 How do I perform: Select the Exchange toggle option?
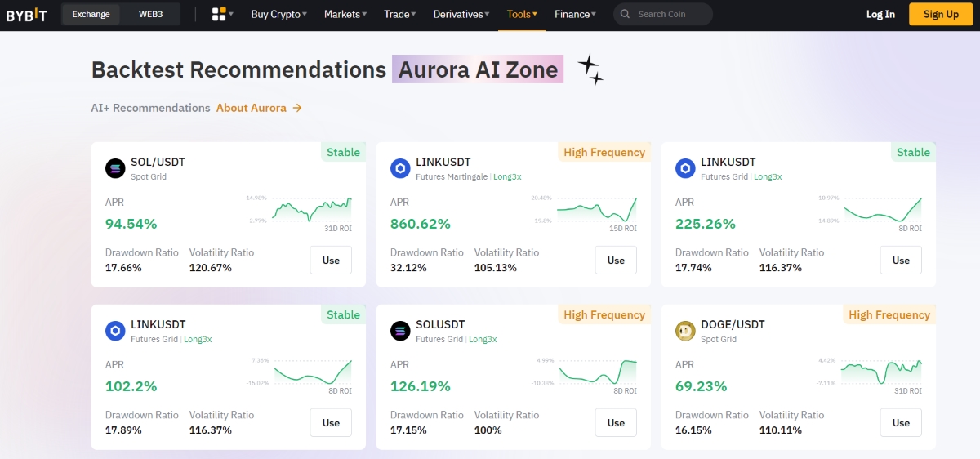point(91,14)
